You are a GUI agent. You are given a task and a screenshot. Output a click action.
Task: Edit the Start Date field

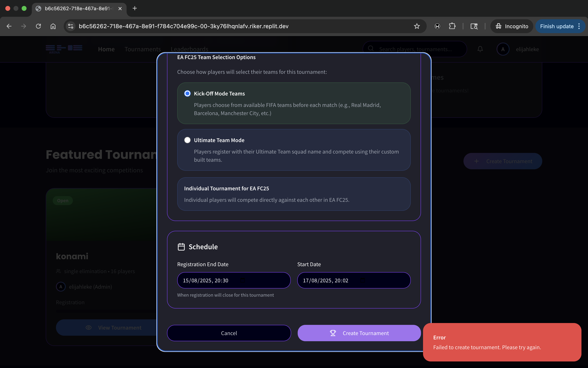(354, 280)
